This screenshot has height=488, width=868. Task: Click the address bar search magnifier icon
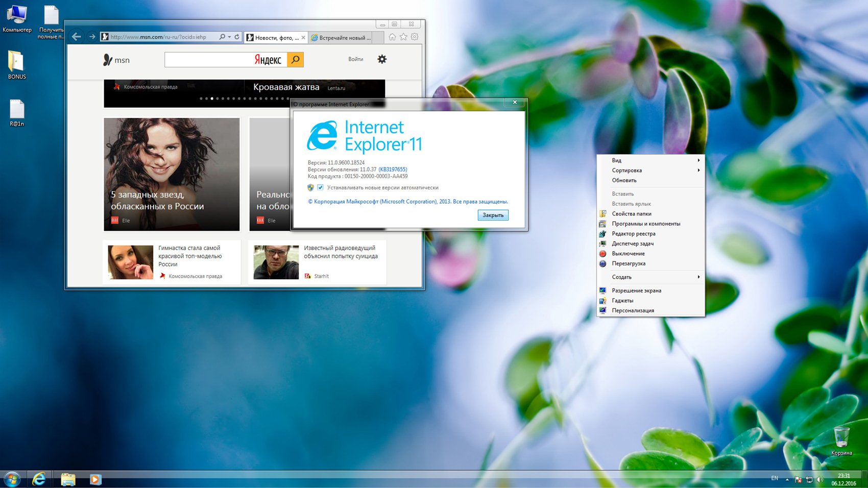pyautogui.click(x=222, y=37)
